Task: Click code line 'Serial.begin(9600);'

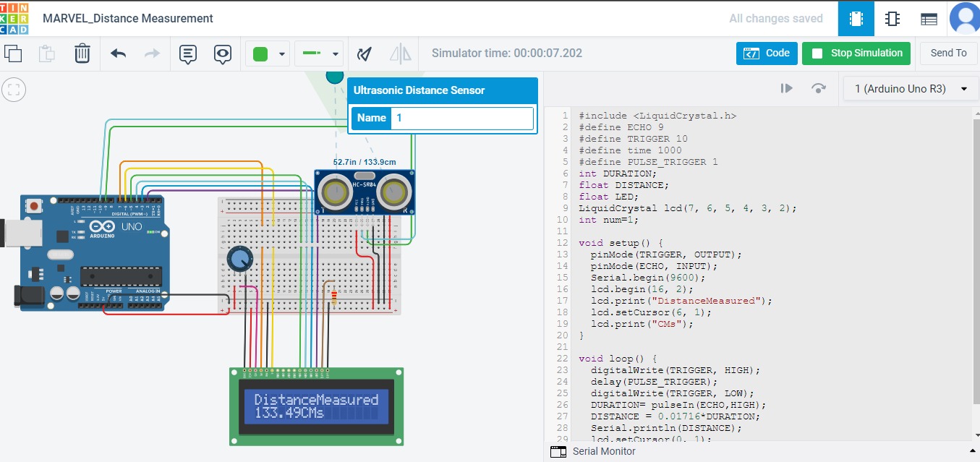Action: click(647, 278)
